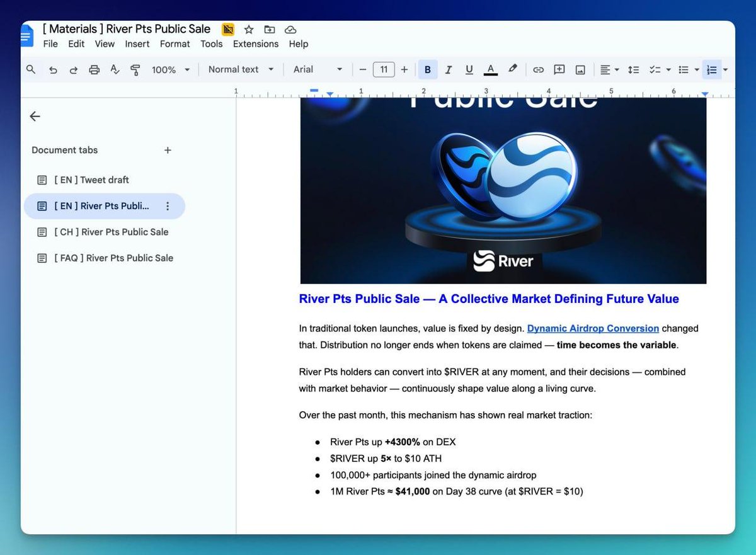This screenshot has width=756, height=555.
Task: Click the font size input field
Action: 384,69
